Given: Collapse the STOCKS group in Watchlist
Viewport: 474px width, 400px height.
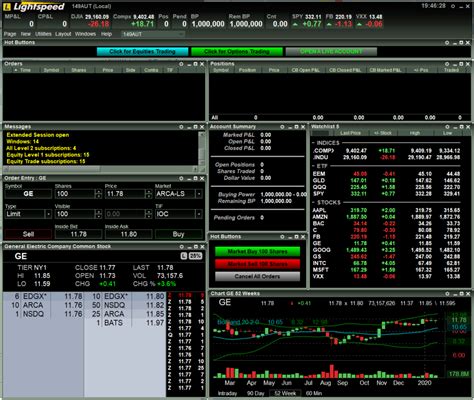Looking at the screenshot, I should (313, 203).
